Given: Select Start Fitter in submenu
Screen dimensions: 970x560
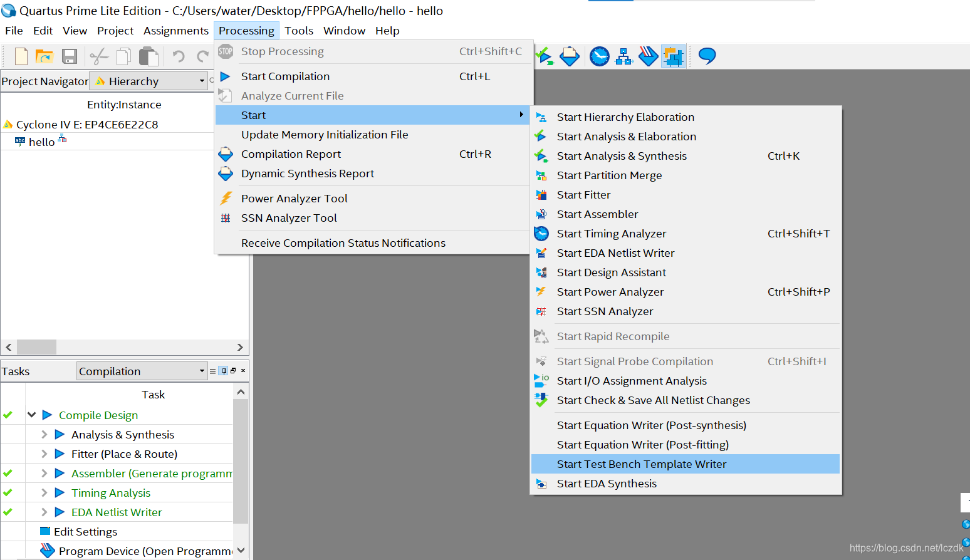Looking at the screenshot, I should click(686, 195).
